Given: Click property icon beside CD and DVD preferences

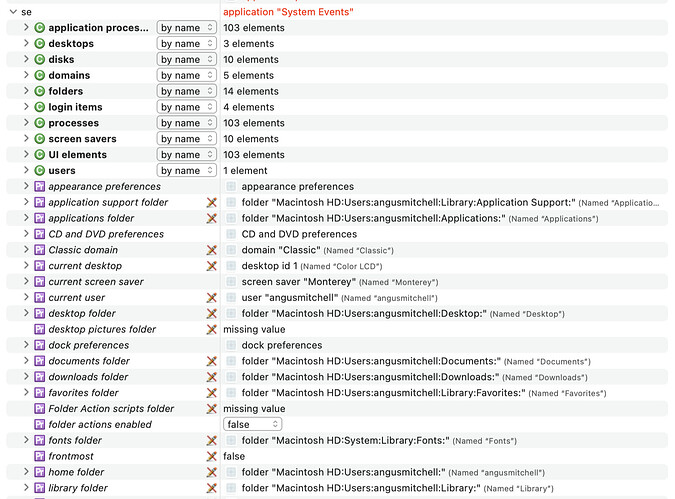Looking at the screenshot, I should 40,234.
